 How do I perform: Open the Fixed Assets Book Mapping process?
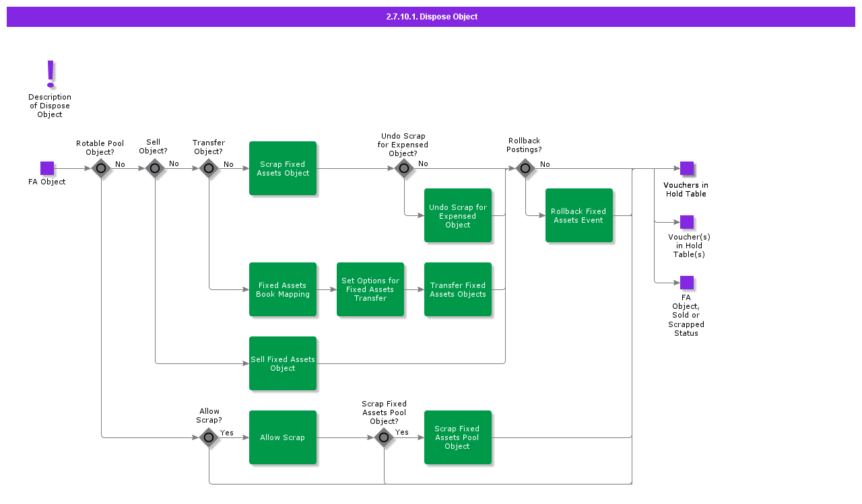(x=283, y=289)
